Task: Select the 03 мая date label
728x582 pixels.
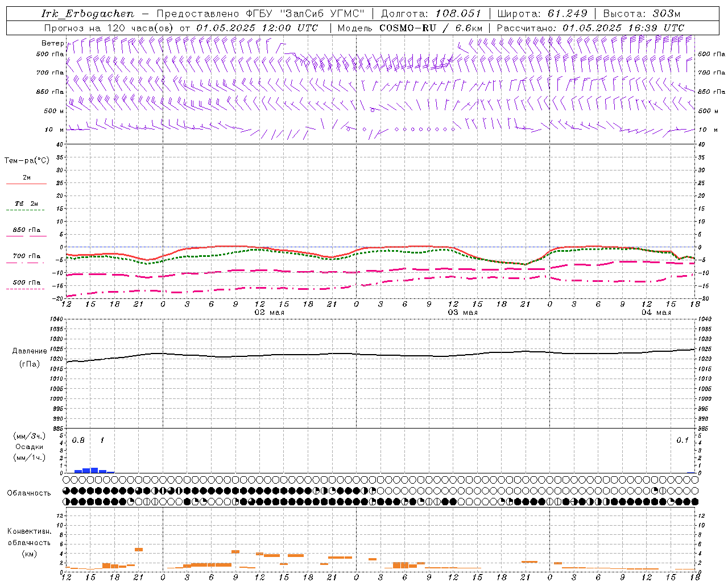Action: point(462,313)
